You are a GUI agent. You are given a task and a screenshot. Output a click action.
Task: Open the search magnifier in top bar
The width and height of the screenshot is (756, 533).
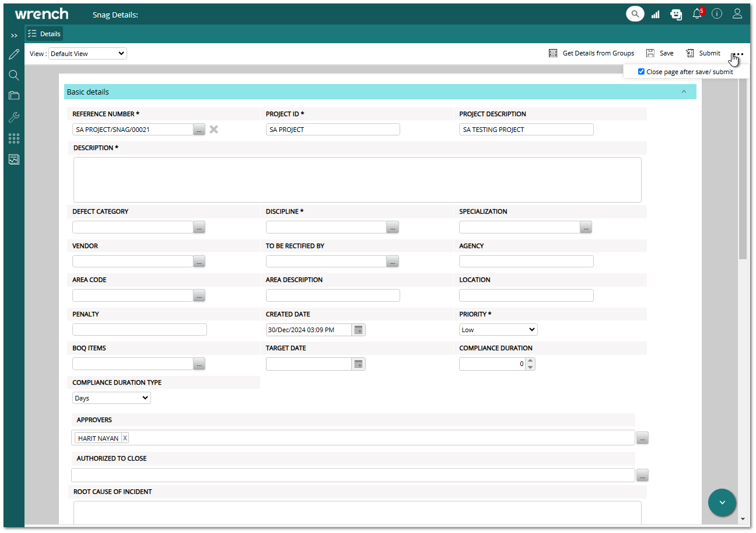click(635, 13)
